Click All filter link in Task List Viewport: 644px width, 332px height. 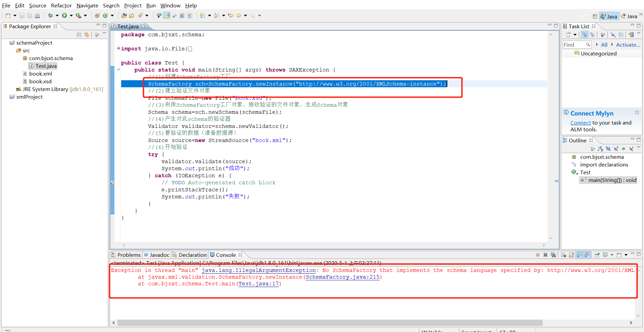tap(604, 45)
